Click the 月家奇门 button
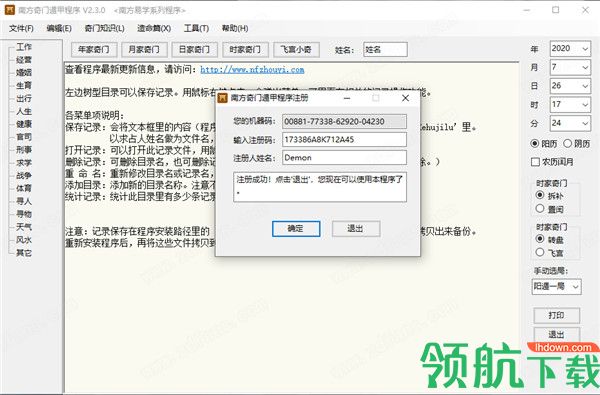This screenshot has height=395, width=600. point(144,49)
